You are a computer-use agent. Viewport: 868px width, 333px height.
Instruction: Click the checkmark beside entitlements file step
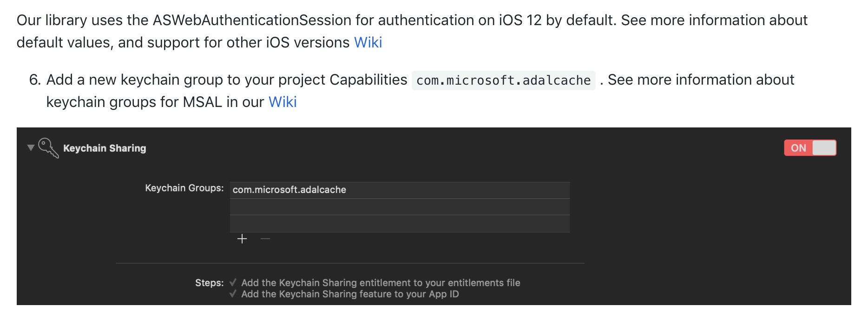[233, 282]
